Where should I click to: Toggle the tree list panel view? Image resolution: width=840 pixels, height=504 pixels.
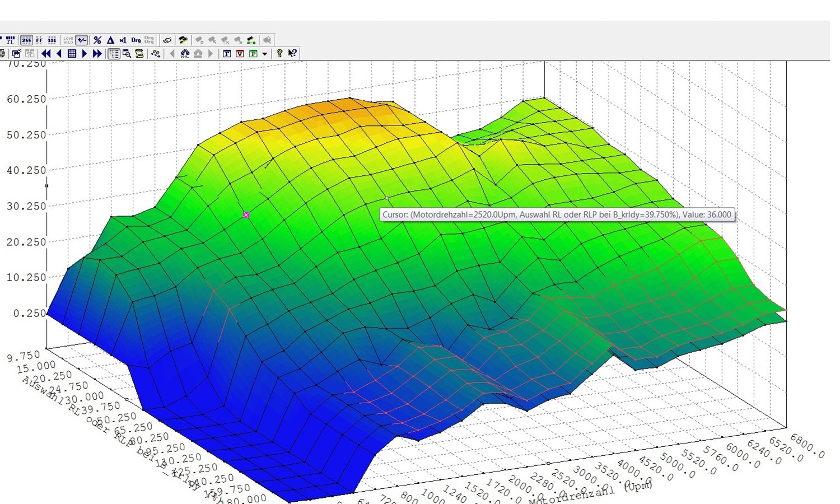tap(114, 54)
